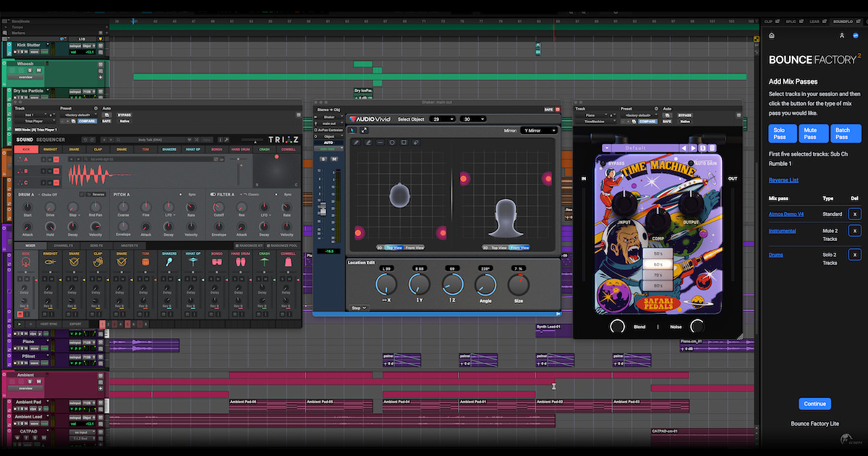Switch to Top View in the right Audio Vivid panel
The width and height of the screenshot is (868, 456).
pos(498,248)
